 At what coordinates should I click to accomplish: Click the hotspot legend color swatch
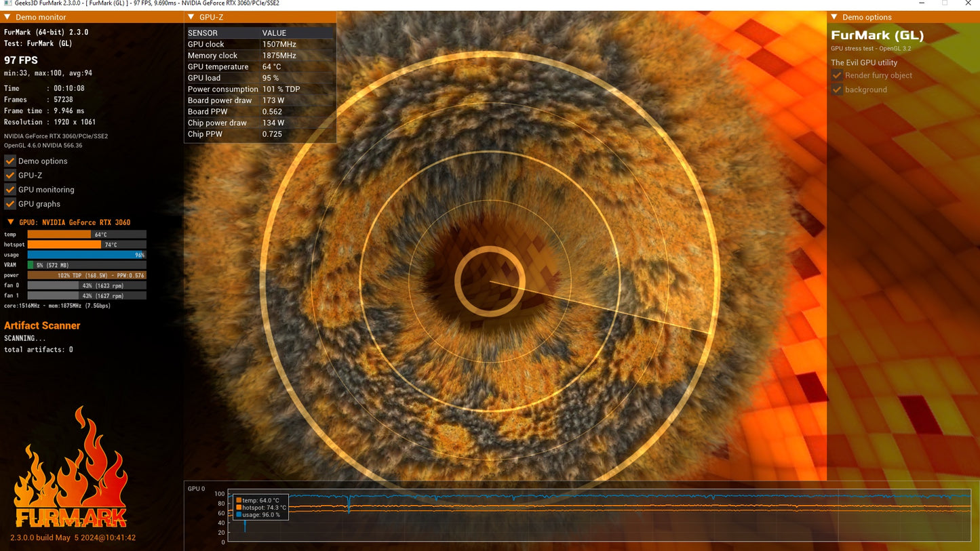point(239,508)
